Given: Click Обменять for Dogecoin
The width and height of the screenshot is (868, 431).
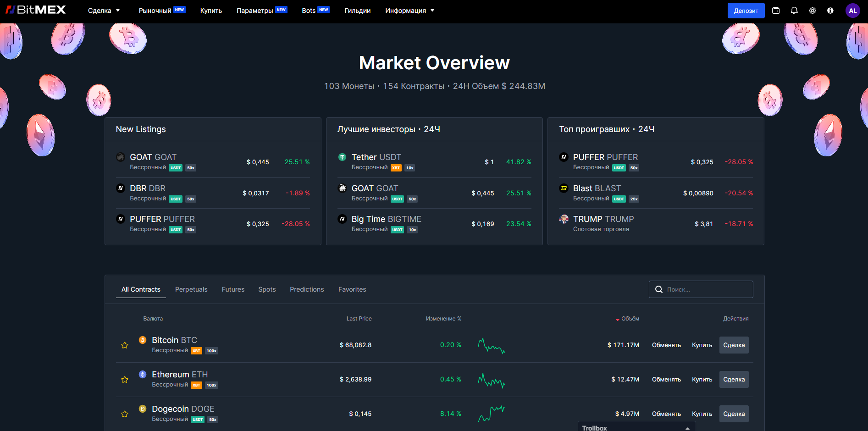Looking at the screenshot, I should (x=666, y=414).
